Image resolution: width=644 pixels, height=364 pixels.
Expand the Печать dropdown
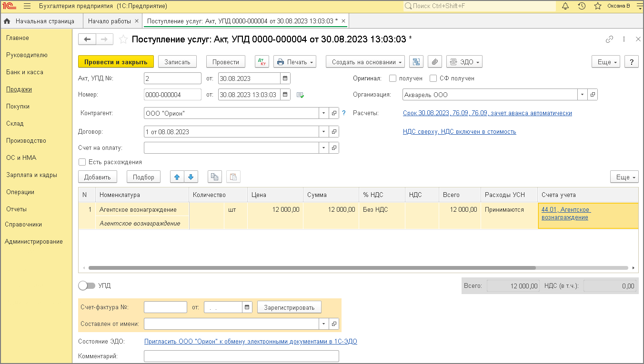295,62
